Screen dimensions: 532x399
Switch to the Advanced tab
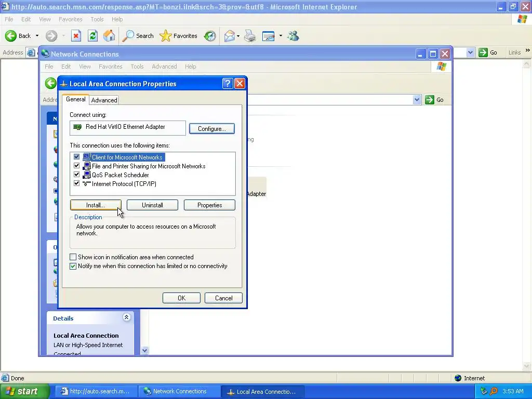pos(104,100)
